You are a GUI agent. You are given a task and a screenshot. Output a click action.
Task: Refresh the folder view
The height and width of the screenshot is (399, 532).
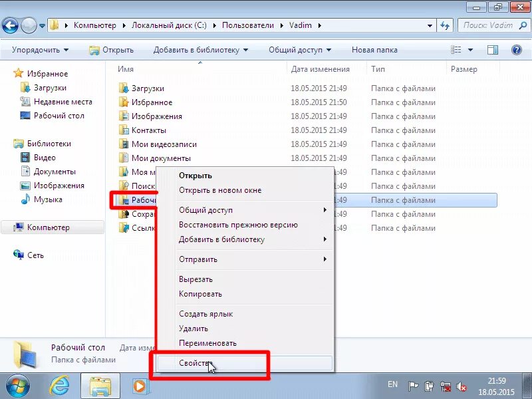445,25
